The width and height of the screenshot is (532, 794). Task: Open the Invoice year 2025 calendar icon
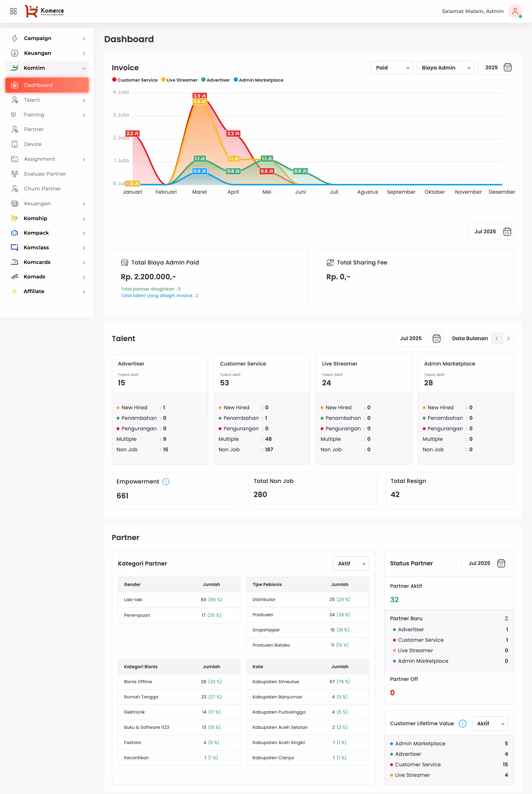[507, 68]
